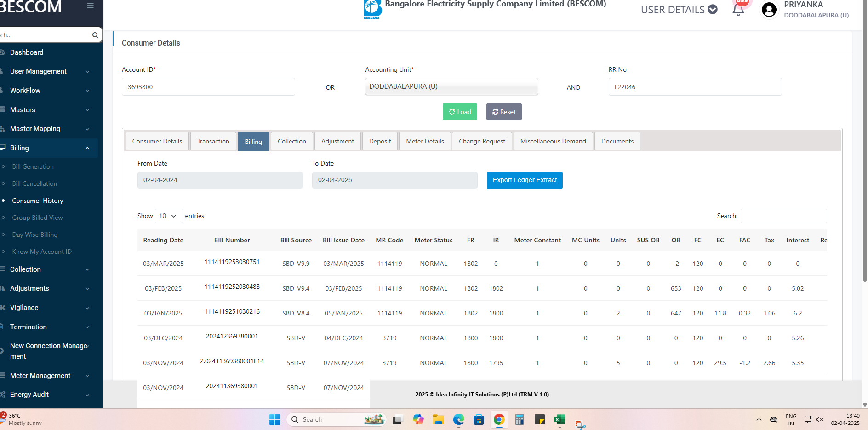The height and width of the screenshot is (430, 868).
Task: Open Day Wise Billing submenu item
Action: pos(35,235)
